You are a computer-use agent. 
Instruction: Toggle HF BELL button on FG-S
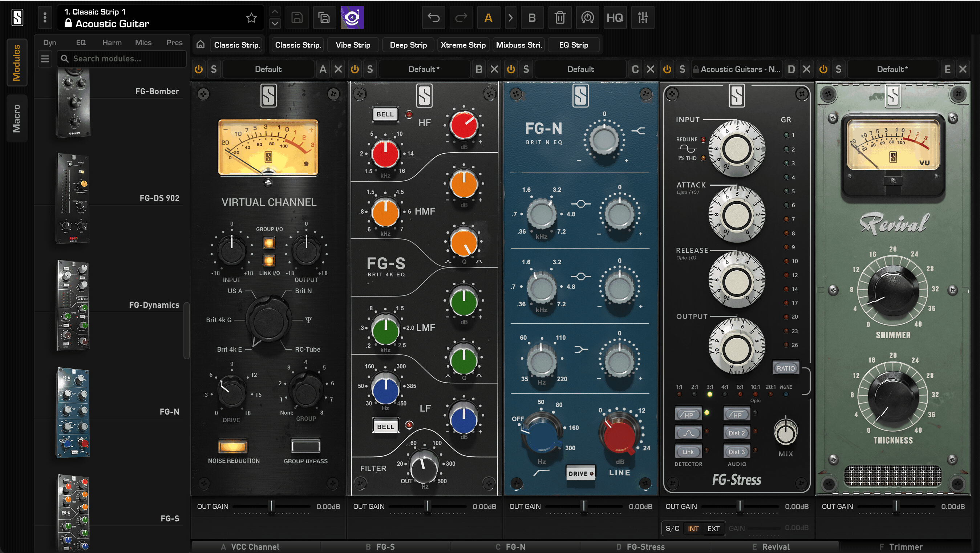click(385, 114)
